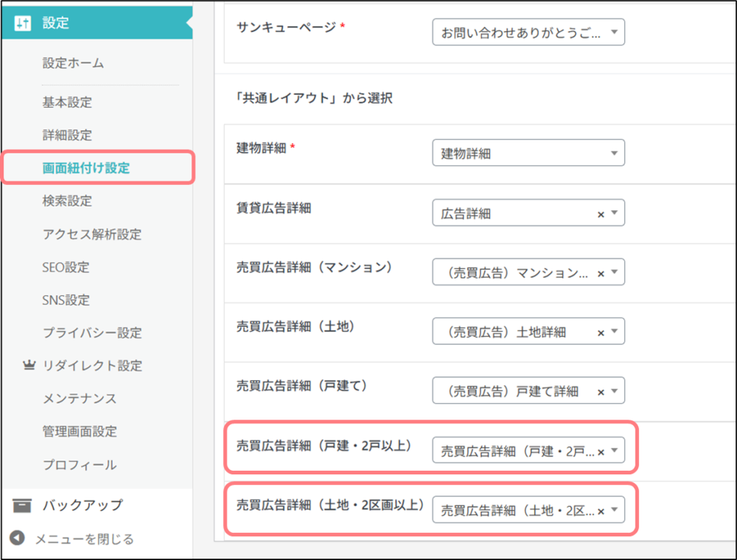Screen dimensions: 737x560
Task: Open dropdown arrow for 売買広告詳細（土地・2区画以上）
Action: pos(614,511)
